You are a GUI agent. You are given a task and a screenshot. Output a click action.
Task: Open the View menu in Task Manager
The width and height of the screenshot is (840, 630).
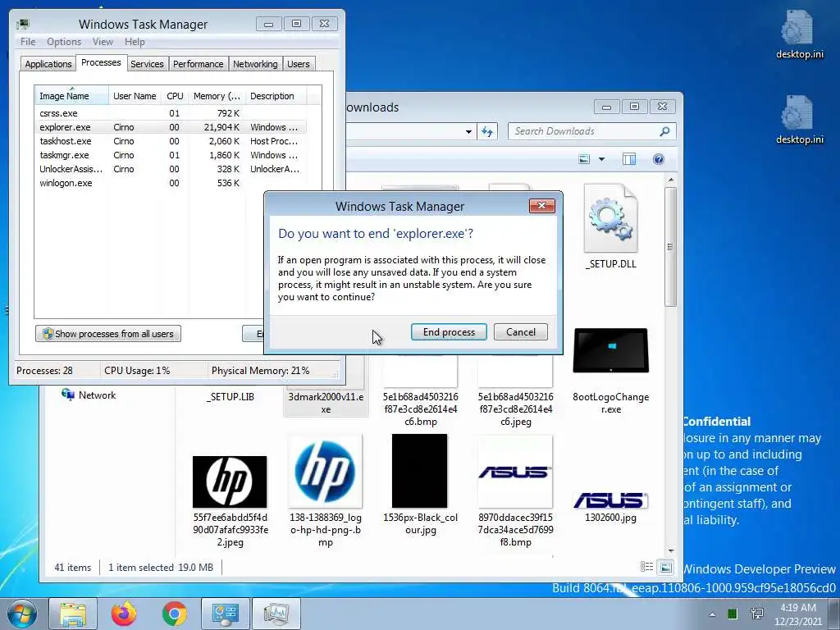coord(103,42)
